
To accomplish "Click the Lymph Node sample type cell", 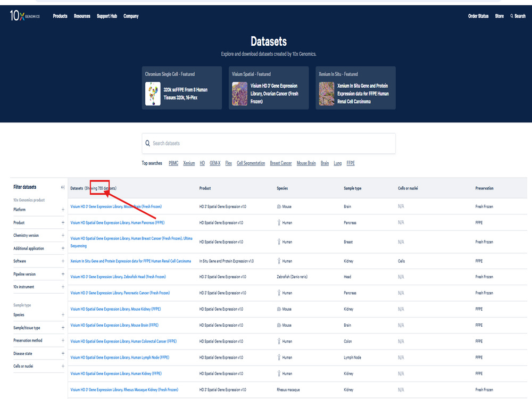I will [352, 358].
